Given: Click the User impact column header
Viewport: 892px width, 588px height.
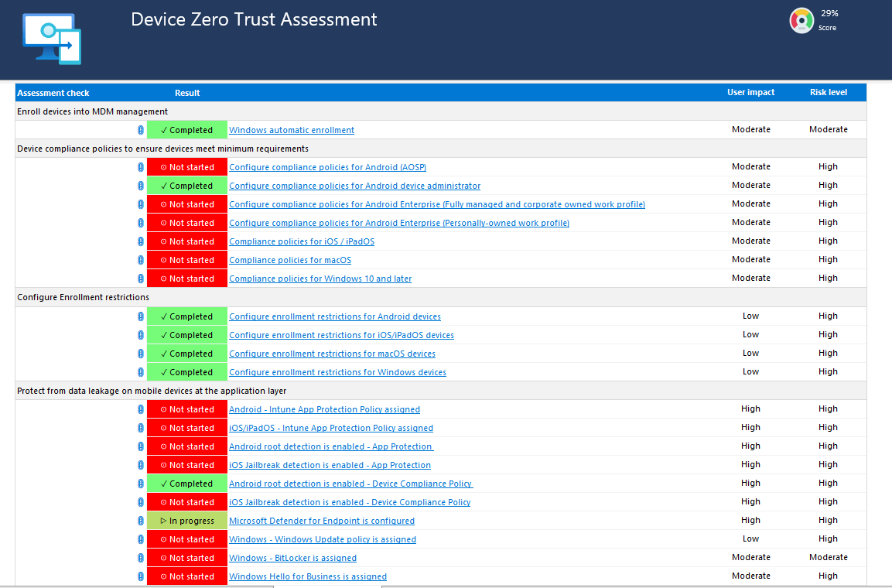Looking at the screenshot, I should tap(751, 92).
